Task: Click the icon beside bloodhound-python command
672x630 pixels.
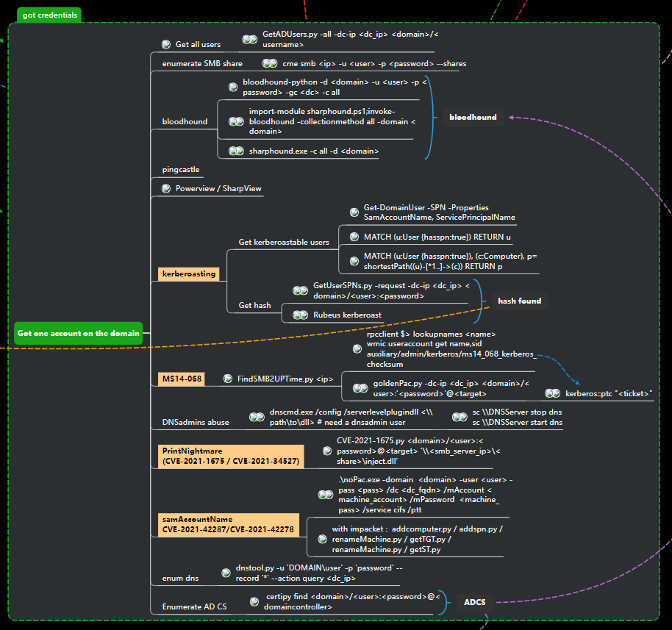Action: pyautogui.click(x=233, y=87)
